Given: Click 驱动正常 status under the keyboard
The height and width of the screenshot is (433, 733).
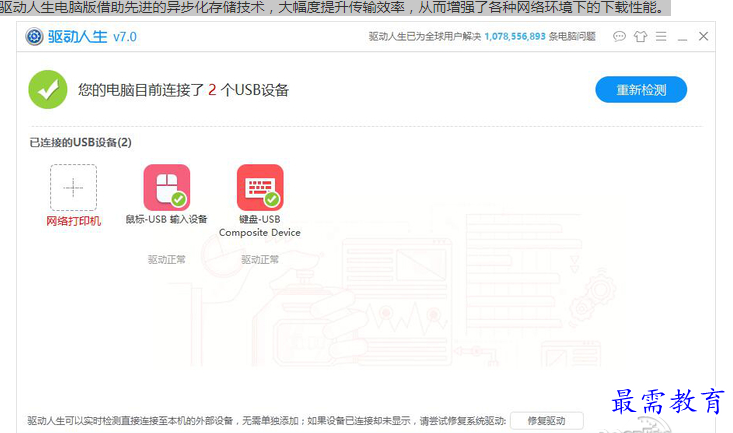Looking at the screenshot, I should pos(260,260).
